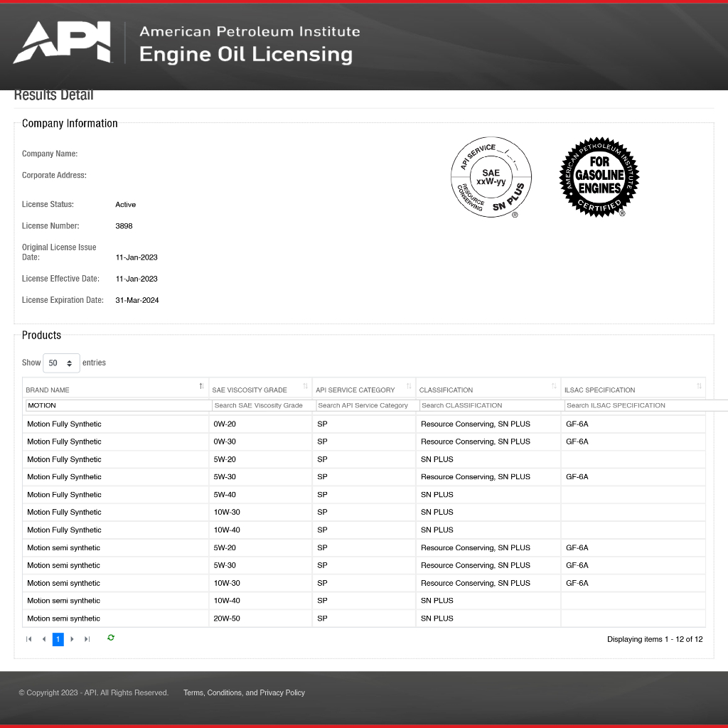
Task: Jump to last page of results
Action: click(87, 639)
